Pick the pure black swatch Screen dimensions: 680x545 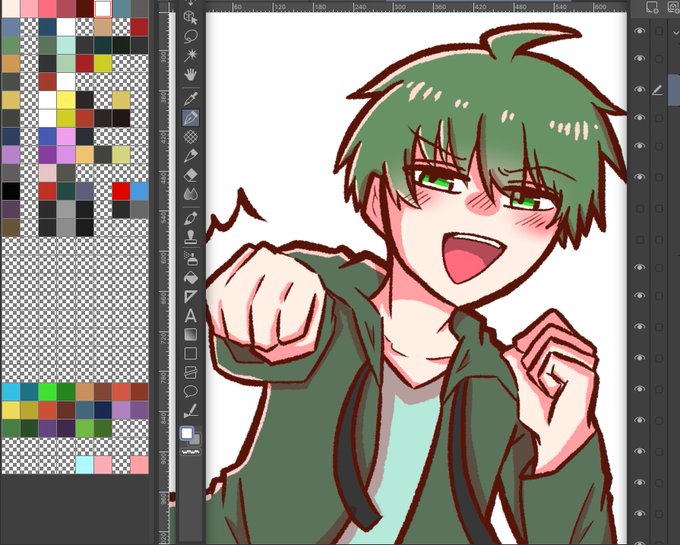pyautogui.click(x=11, y=191)
